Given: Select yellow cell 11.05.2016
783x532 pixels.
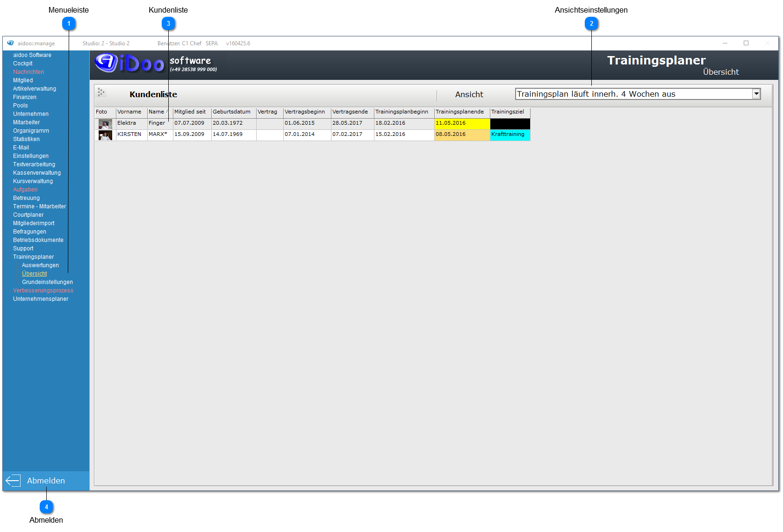Looking at the screenshot, I should pos(462,123).
